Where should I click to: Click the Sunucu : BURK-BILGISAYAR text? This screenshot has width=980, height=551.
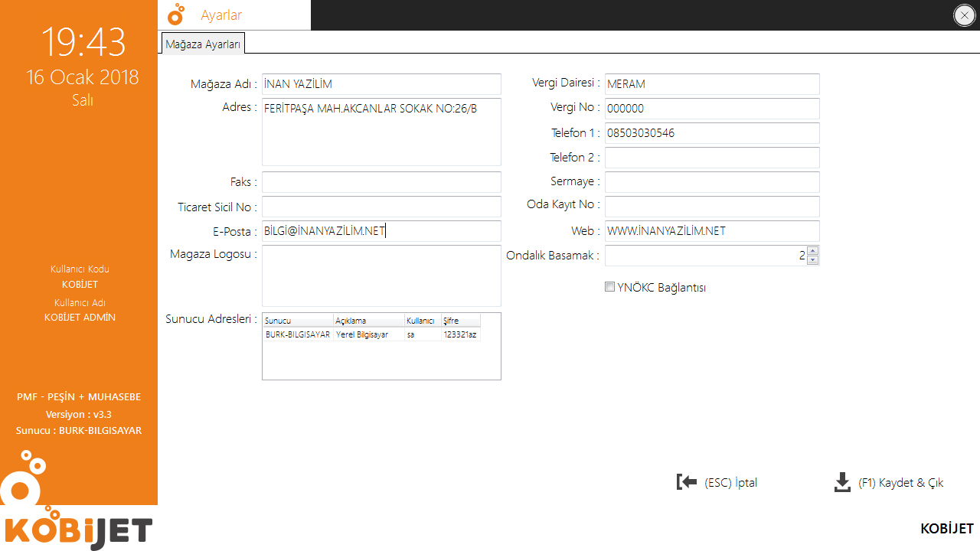[x=79, y=430]
